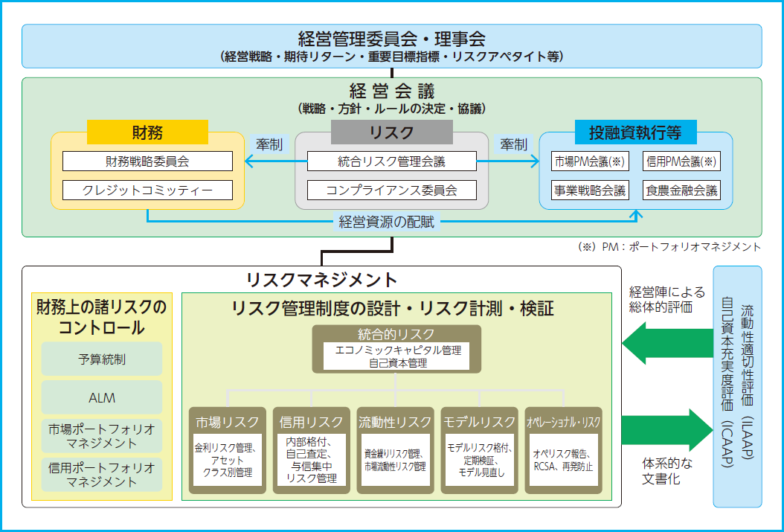Image resolution: width=784 pixels, height=532 pixels.
Task: Click the PM：ポートフォリオマネジメント footnote
Action: click(670, 246)
